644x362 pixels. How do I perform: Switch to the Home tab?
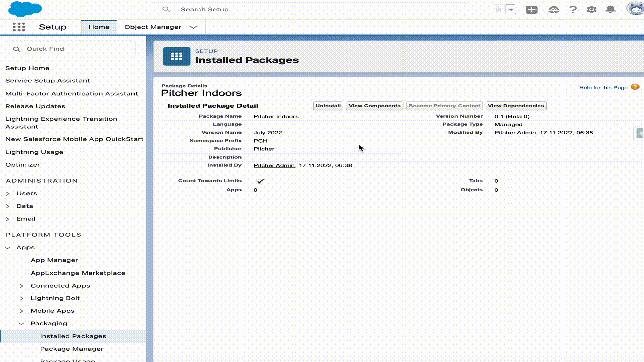(99, 27)
